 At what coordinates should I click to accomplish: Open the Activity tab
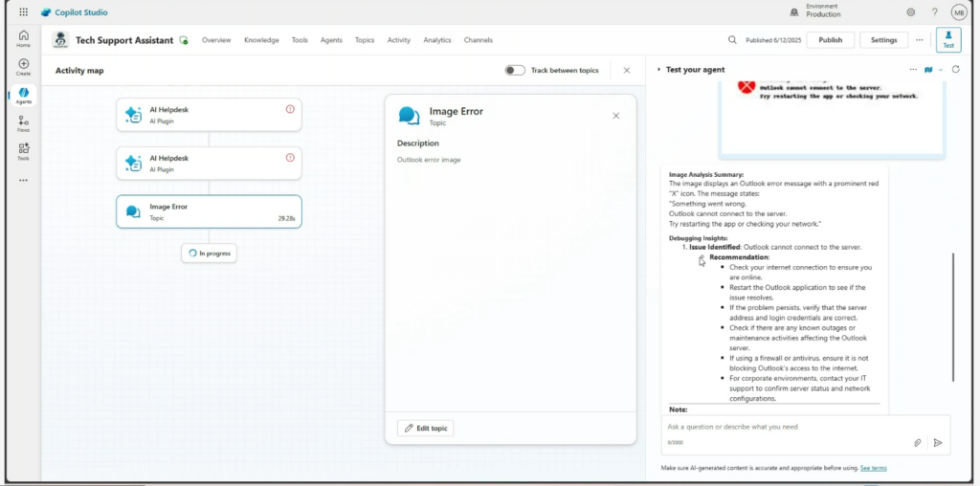click(x=399, y=40)
